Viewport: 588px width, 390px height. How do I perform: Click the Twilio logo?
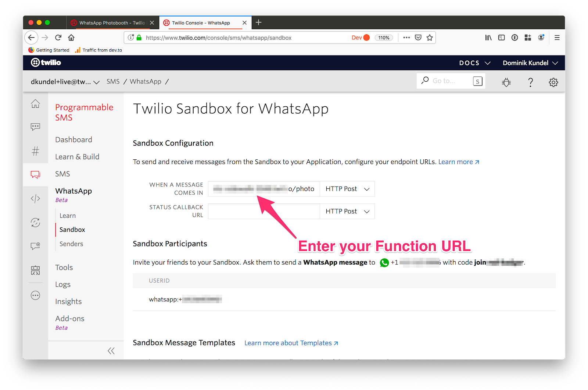(46, 63)
